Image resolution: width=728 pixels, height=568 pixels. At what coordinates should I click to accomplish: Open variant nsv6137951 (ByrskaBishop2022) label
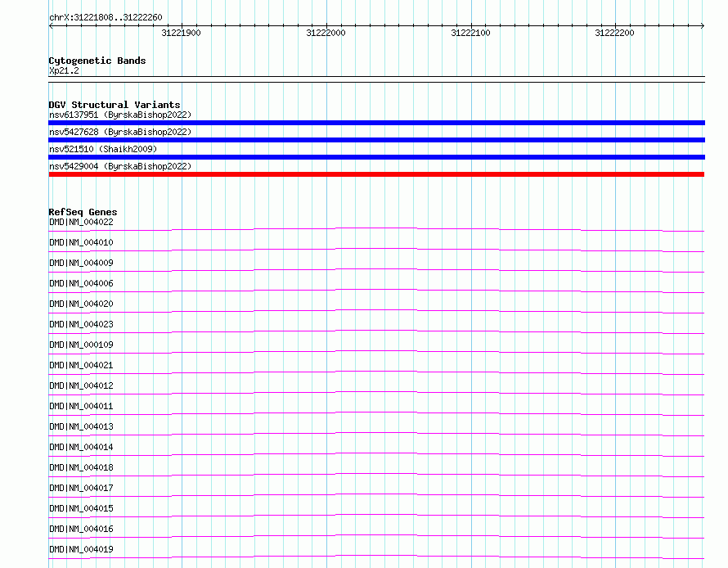[120, 115]
